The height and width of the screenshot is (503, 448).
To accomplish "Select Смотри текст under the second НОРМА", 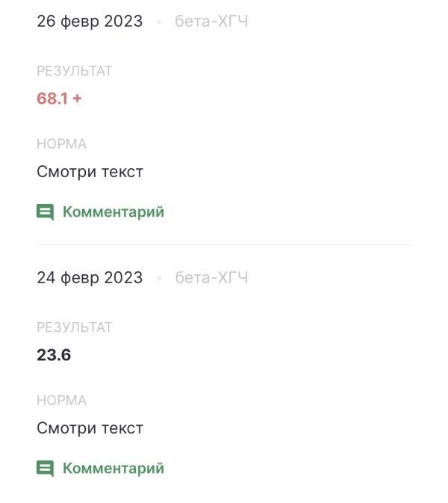I will 90,428.
